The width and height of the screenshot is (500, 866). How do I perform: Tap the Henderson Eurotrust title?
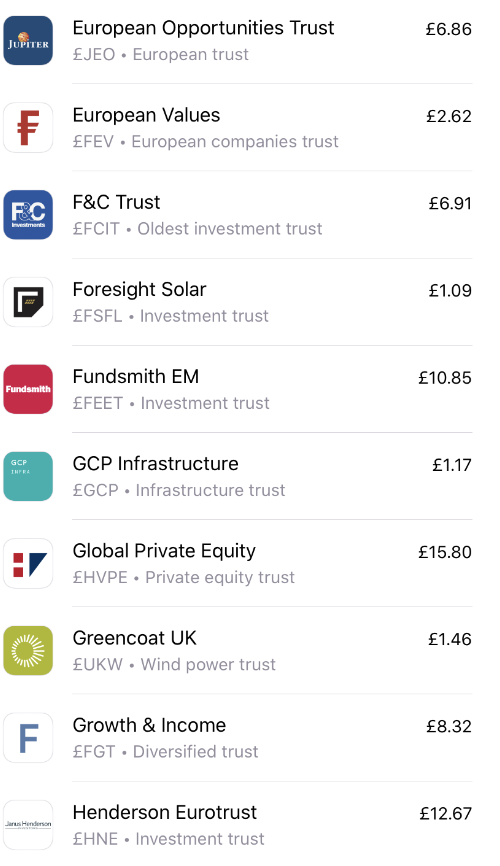point(165,812)
